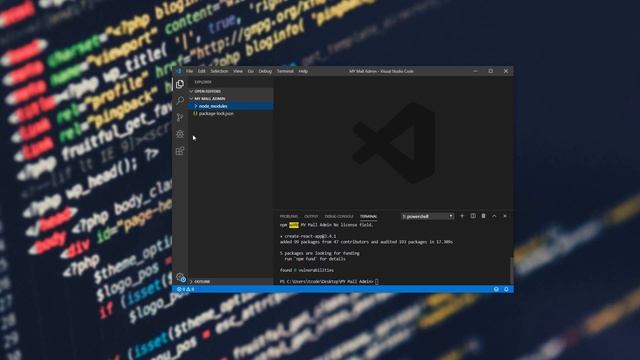Maximize the Visual Studio Code window
Viewport: 640px width, 360px height.
click(491, 71)
